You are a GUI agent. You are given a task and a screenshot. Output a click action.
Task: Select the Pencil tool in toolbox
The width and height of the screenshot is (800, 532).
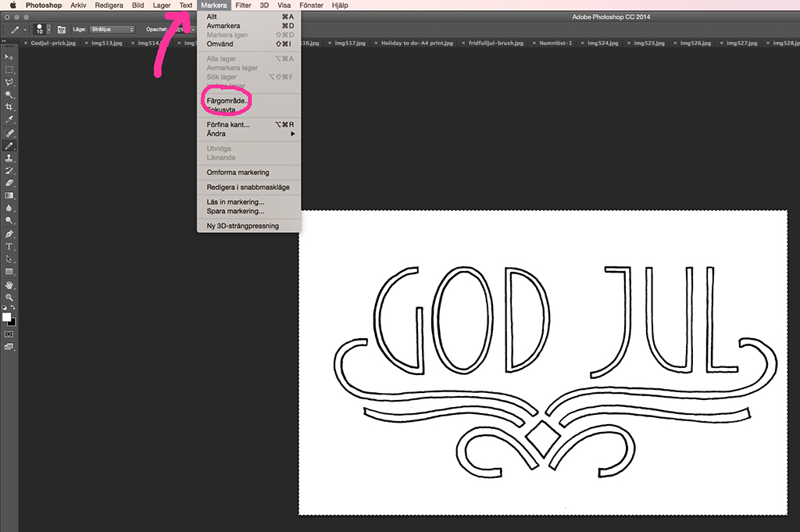pos(9,146)
